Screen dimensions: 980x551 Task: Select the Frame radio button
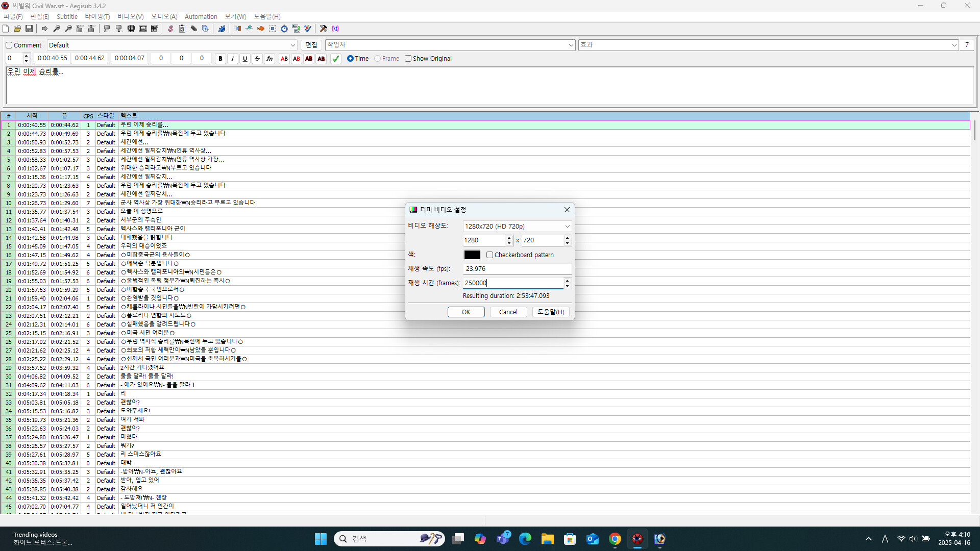[x=378, y=59]
